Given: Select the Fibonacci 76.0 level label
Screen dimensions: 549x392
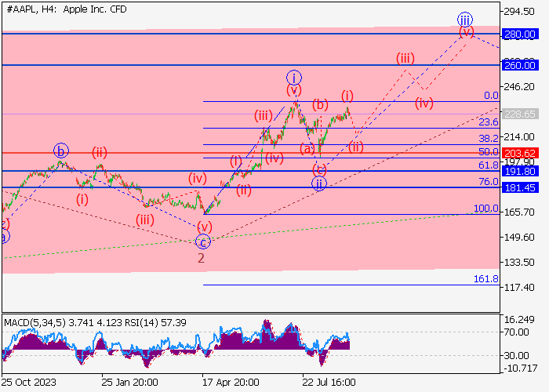Looking at the screenshot, I should click(489, 182).
